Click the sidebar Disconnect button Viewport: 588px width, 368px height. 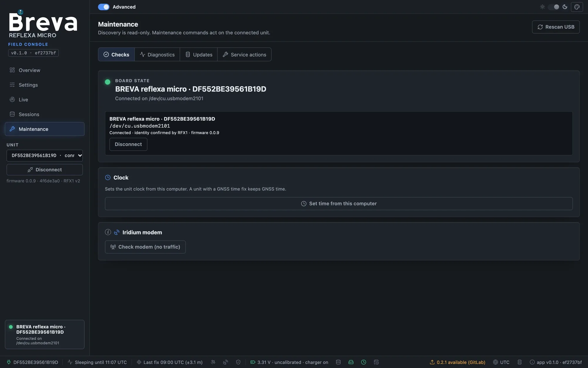(x=45, y=170)
